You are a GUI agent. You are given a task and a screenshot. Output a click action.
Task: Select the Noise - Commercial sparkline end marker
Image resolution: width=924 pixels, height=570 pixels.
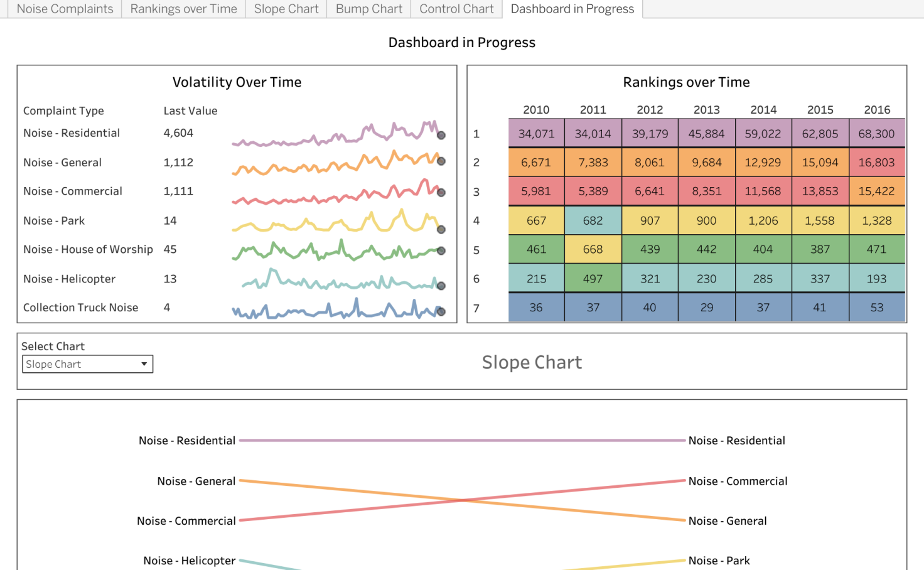point(441,193)
